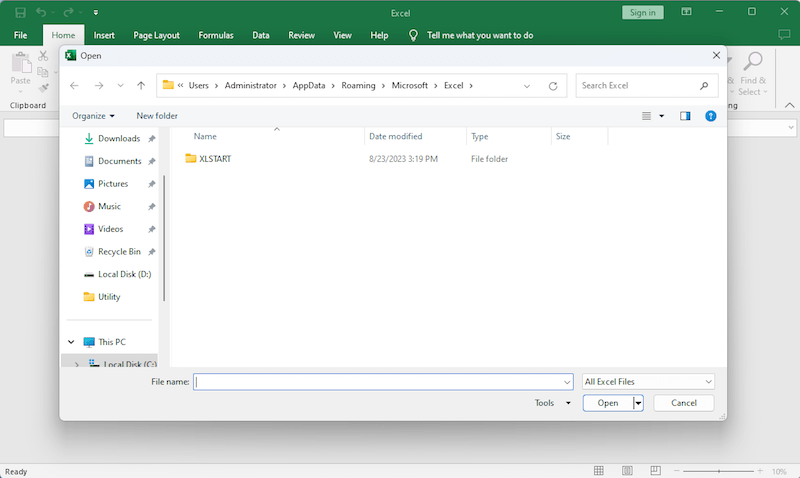
Task: Select Local Disk (D:) in sidebar
Action: coord(124,274)
